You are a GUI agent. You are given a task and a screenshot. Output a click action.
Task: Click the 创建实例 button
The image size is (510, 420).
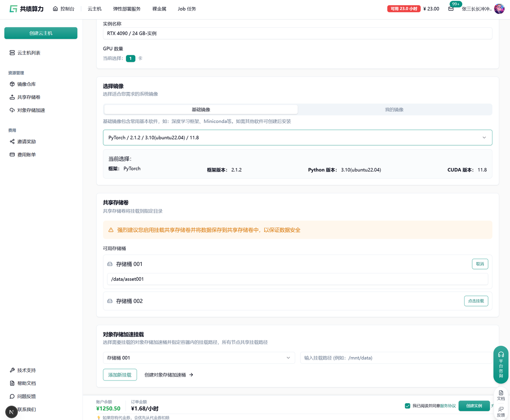[x=474, y=406]
